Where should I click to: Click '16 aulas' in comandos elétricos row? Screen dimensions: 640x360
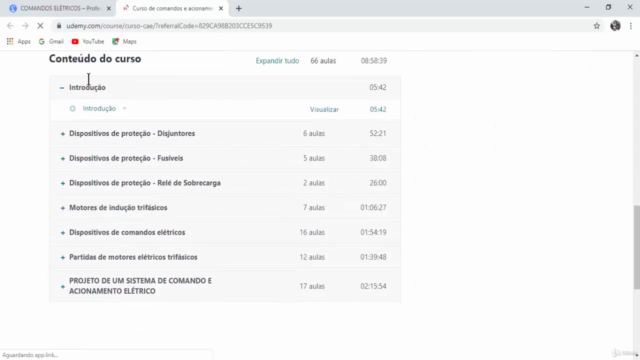[x=312, y=233]
